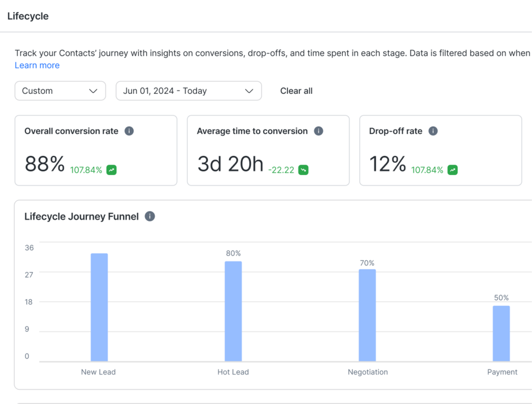Click info icon beside Lifecycle Journey Funnel
532x404 pixels.
coord(150,216)
